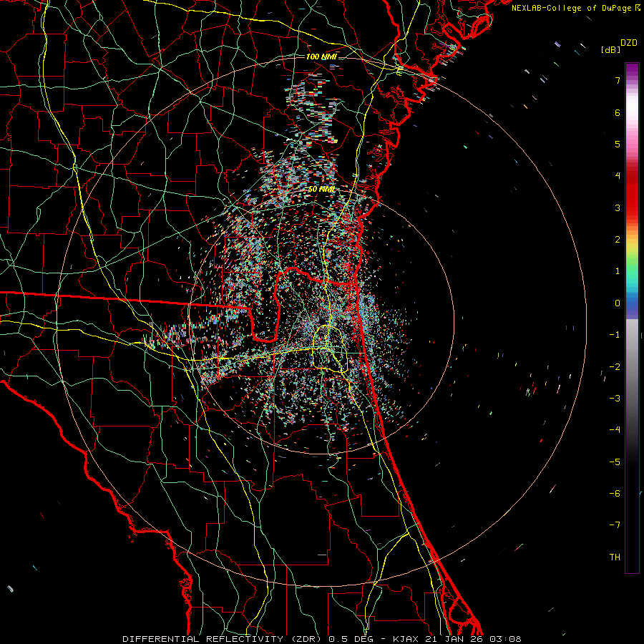The height and width of the screenshot is (644, 644).
Task: Click the NEXLAB-College of DuPage watermark text
Action: [575, 8]
